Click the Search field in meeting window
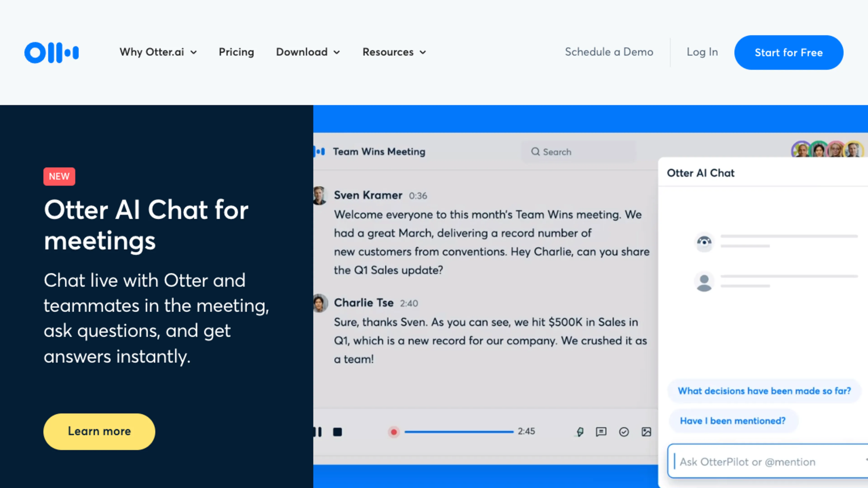This screenshot has height=488, width=868. [579, 152]
